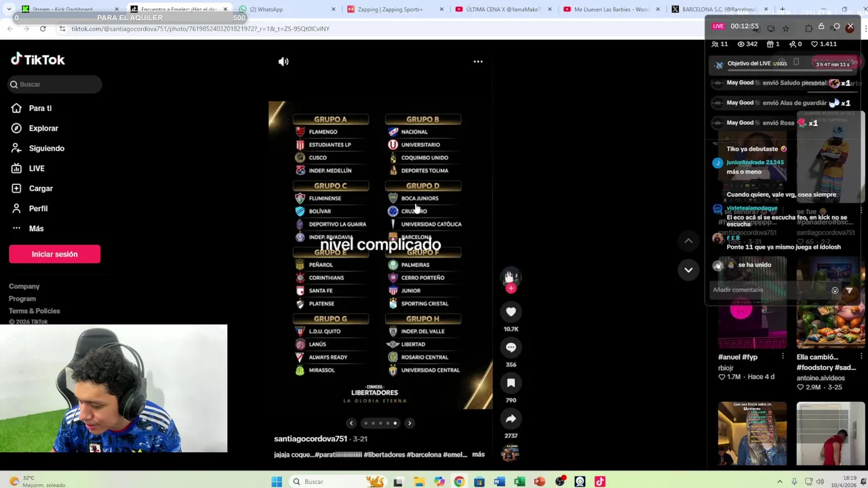Screen dimensions: 868x488
Task: Open the Para ti feed
Action: click(40, 108)
